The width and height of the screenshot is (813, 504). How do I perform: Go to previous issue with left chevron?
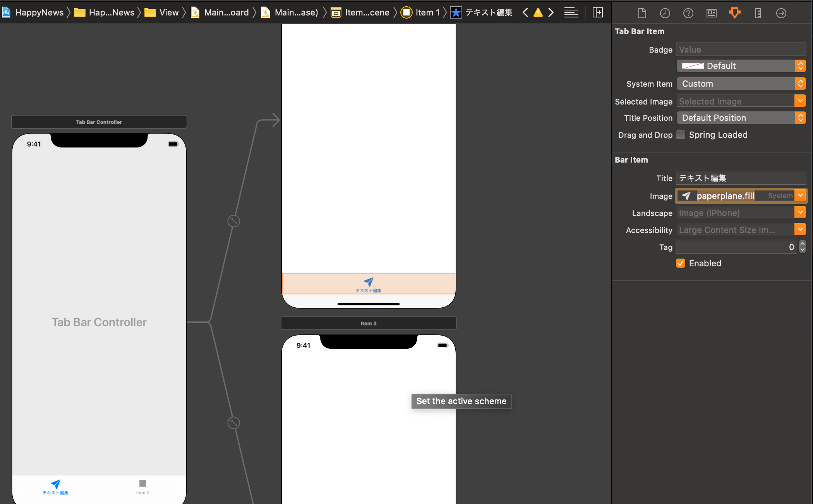point(525,13)
